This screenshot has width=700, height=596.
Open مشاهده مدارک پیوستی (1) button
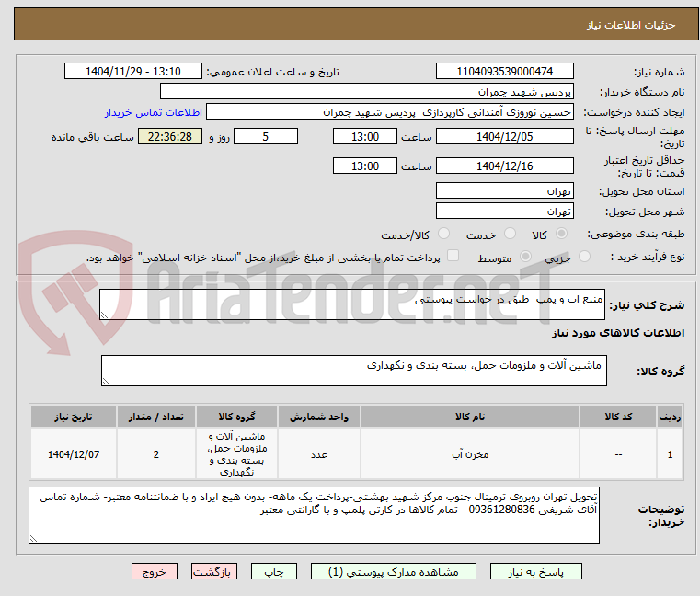[x=394, y=571]
